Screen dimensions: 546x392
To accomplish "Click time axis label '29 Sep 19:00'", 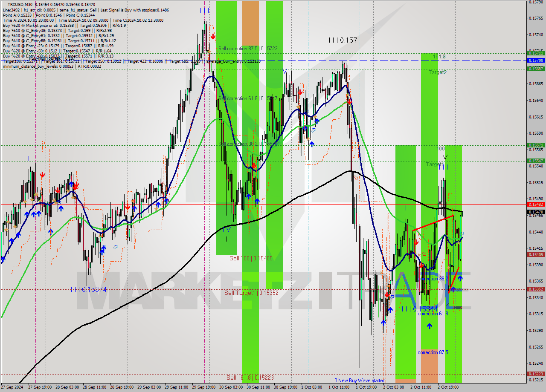I will coord(204,387).
